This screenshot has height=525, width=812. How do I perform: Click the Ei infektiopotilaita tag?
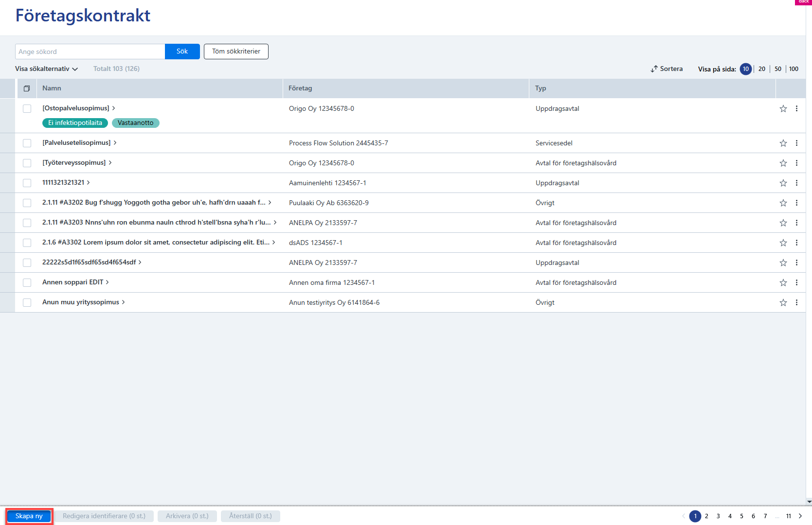tap(75, 123)
